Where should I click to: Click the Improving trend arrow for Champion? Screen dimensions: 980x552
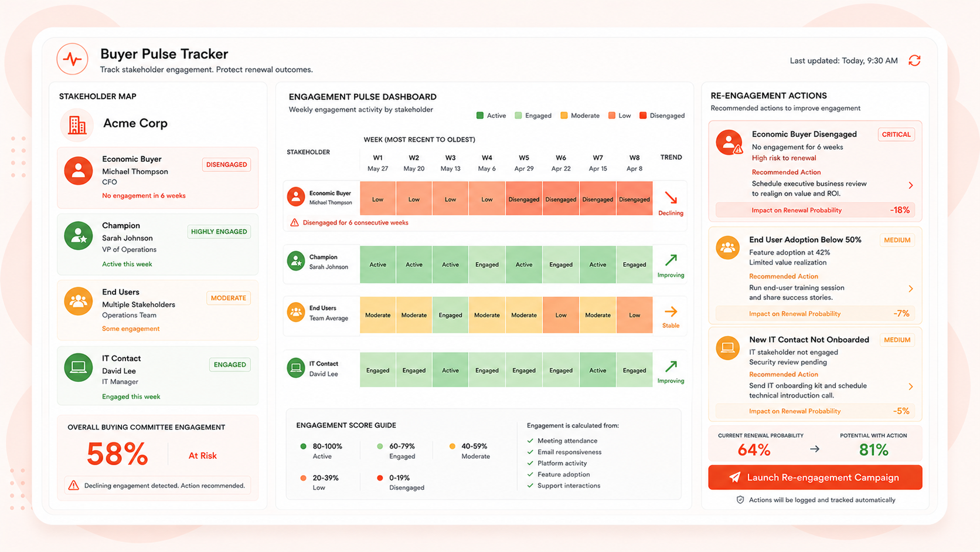click(671, 260)
